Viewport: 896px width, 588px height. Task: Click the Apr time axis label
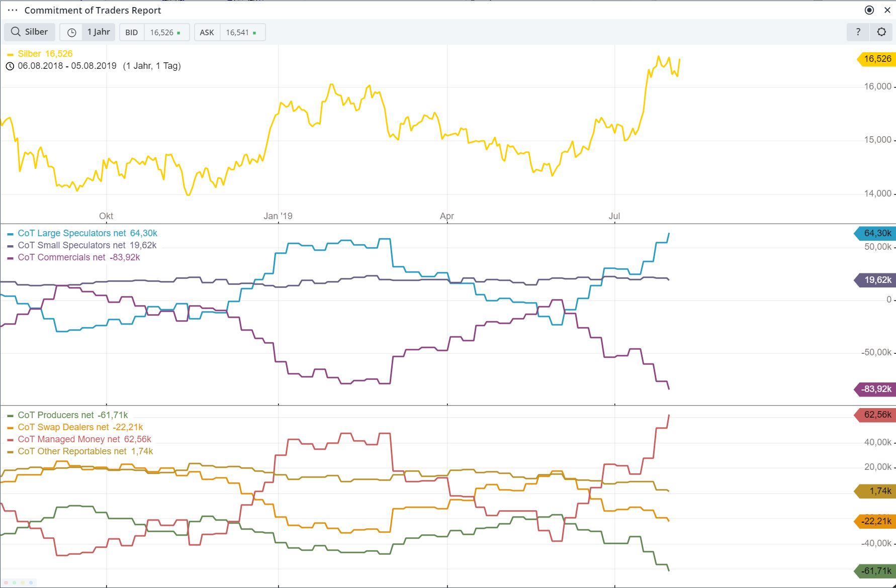point(447,216)
